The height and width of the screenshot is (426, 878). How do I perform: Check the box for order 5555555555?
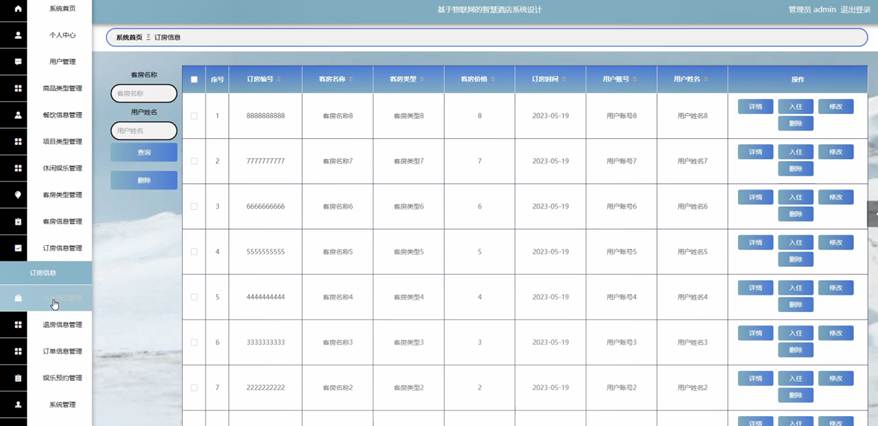(x=194, y=252)
